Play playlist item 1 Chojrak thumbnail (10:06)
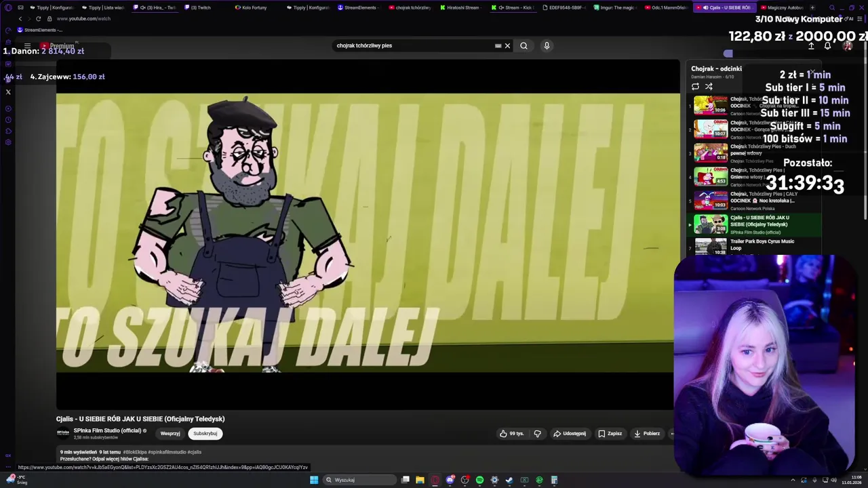 (x=711, y=105)
